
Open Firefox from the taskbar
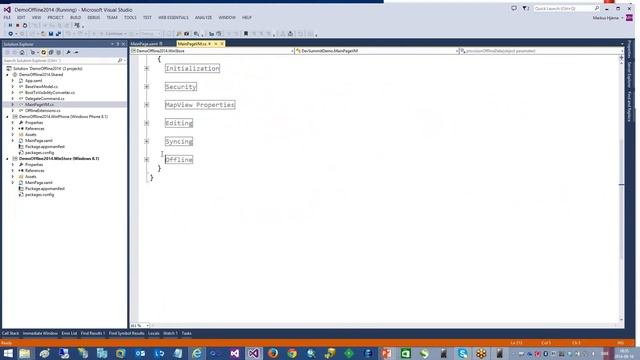[x=273, y=353]
